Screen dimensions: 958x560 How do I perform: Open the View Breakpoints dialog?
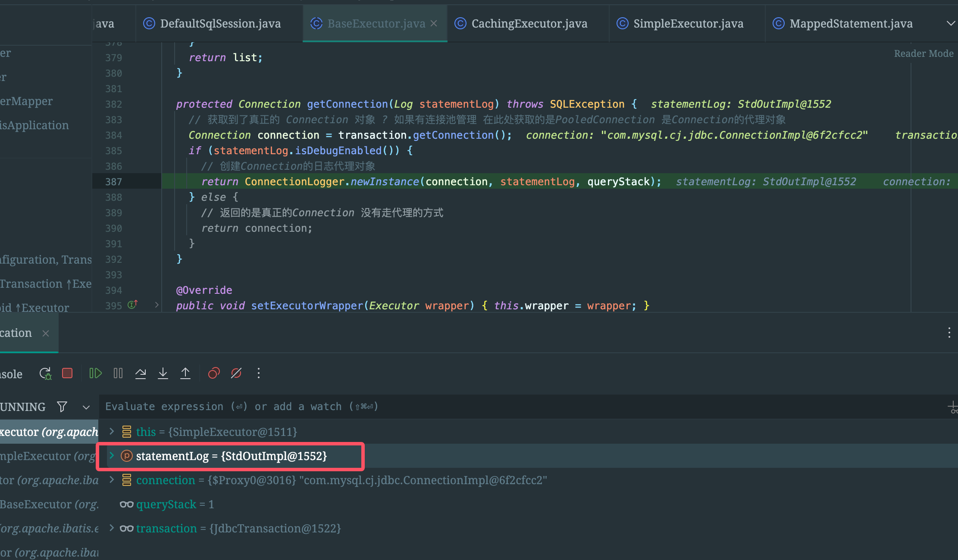click(x=214, y=373)
